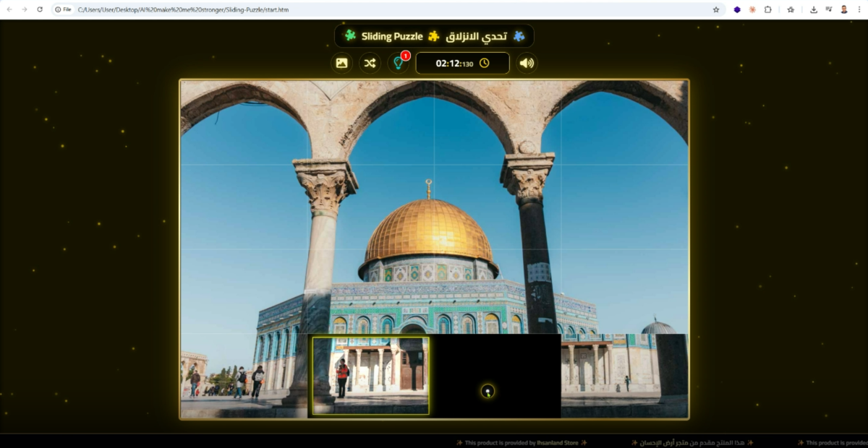This screenshot has width=868, height=448.
Task: Bookmark this page with the star icon
Action: [x=716, y=9]
